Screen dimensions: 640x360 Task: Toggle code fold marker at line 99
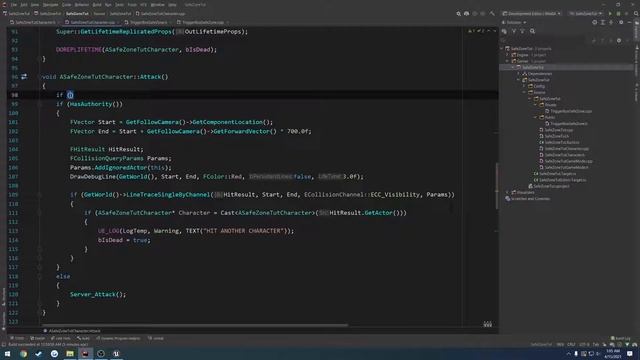coord(40,104)
